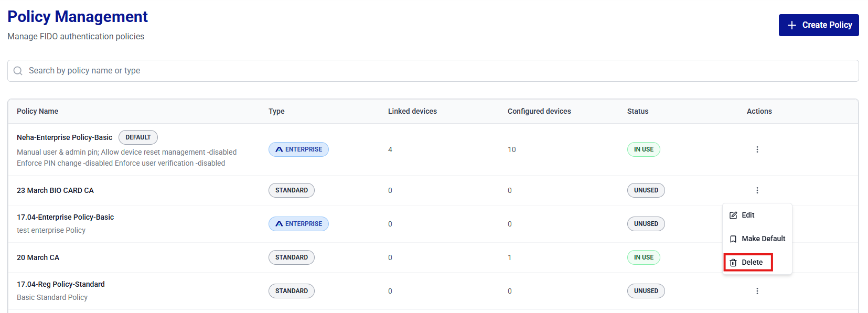The height and width of the screenshot is (313, 868).
Task: Click the Status column header
Action: tap(637, 111)
